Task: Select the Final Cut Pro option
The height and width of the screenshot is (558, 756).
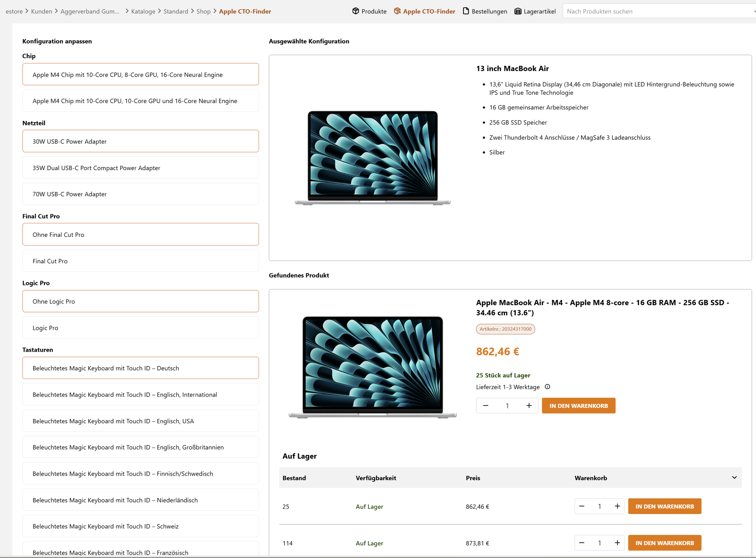Action: (x=140, y=261)
